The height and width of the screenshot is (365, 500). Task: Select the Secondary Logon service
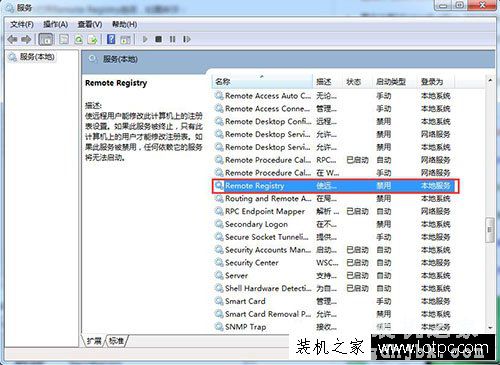256,224
